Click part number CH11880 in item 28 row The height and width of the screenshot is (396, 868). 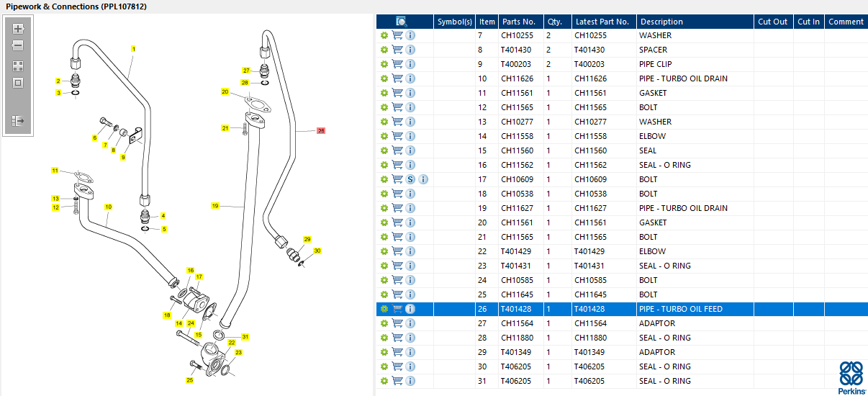517,338
